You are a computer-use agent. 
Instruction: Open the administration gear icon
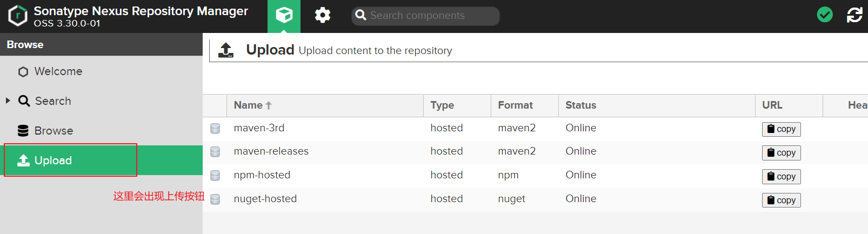[323, 15]
